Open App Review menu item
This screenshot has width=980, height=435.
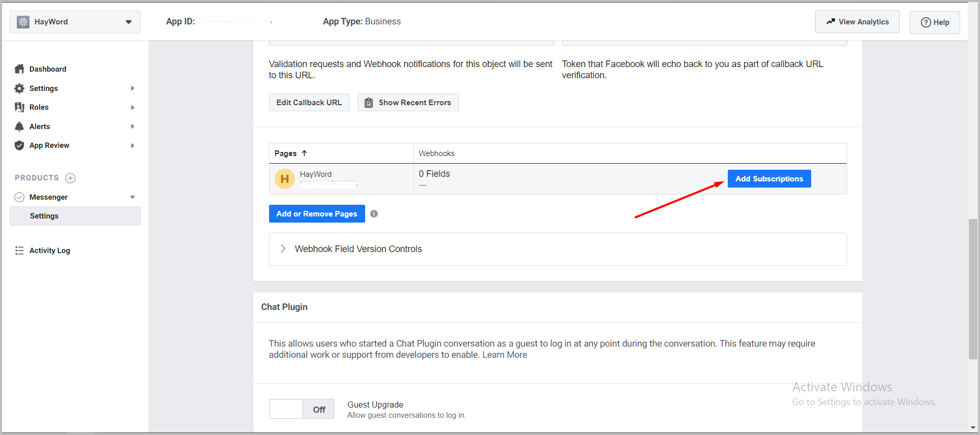click(49, 145)
